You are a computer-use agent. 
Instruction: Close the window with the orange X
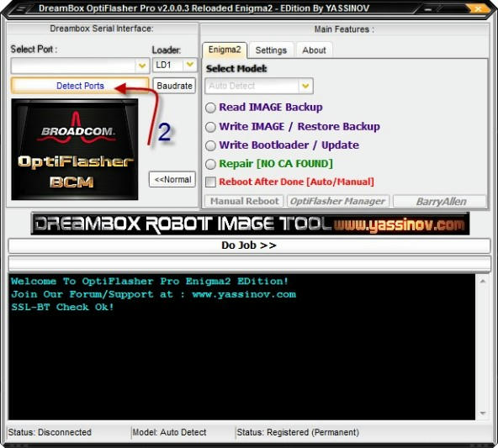click(477, 9)
